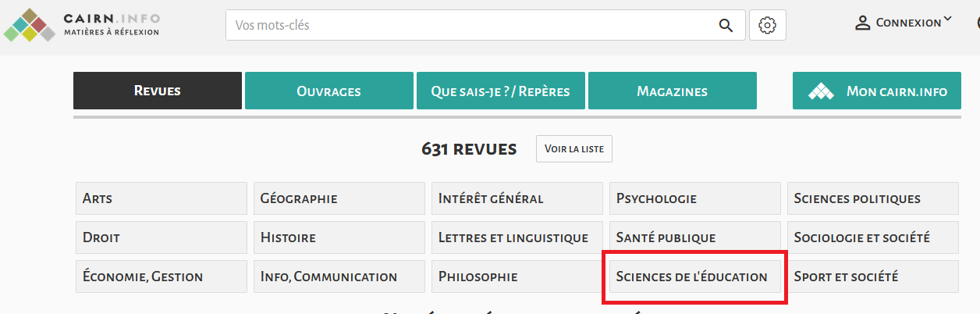
Task: Click the user profile icon
Action: [862, 23]
